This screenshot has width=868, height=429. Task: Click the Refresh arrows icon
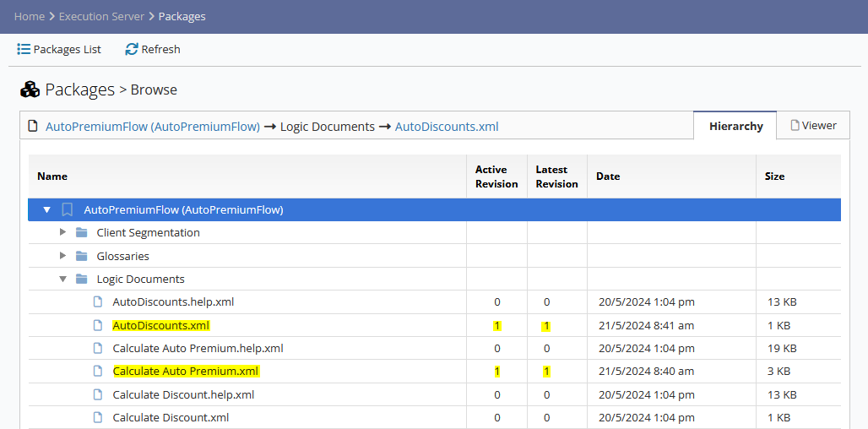(131, 49)
